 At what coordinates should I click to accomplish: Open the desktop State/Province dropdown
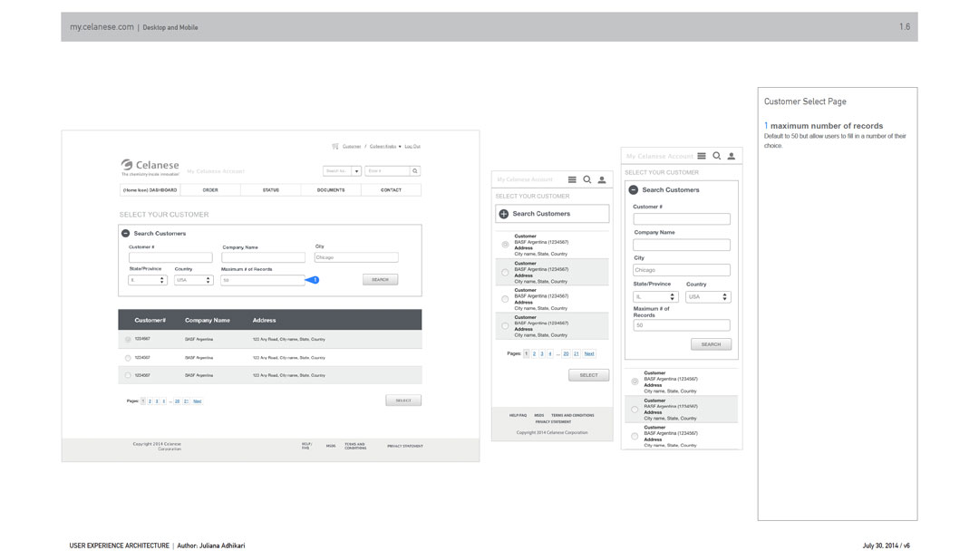click(x=148, y=280)
